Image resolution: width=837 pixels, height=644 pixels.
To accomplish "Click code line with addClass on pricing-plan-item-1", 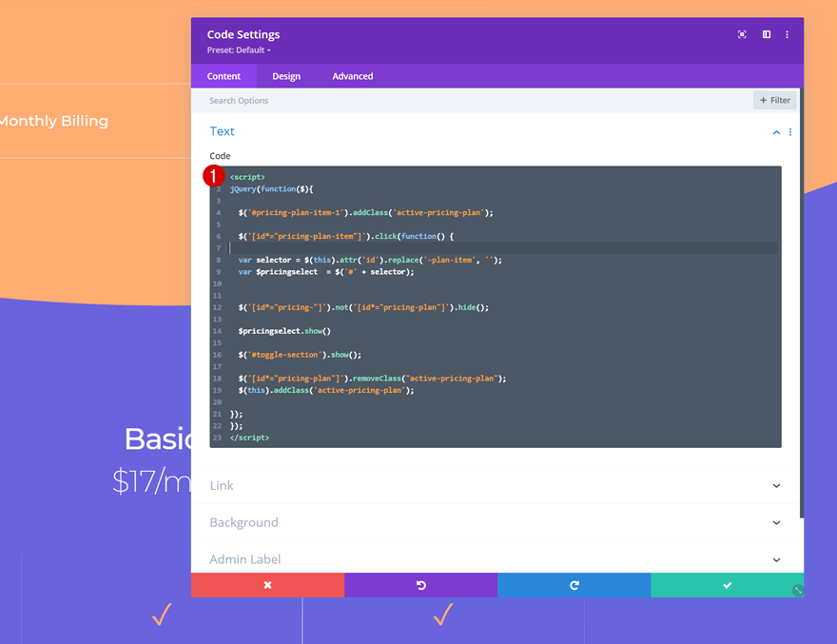I will click(x=365, y=212).
